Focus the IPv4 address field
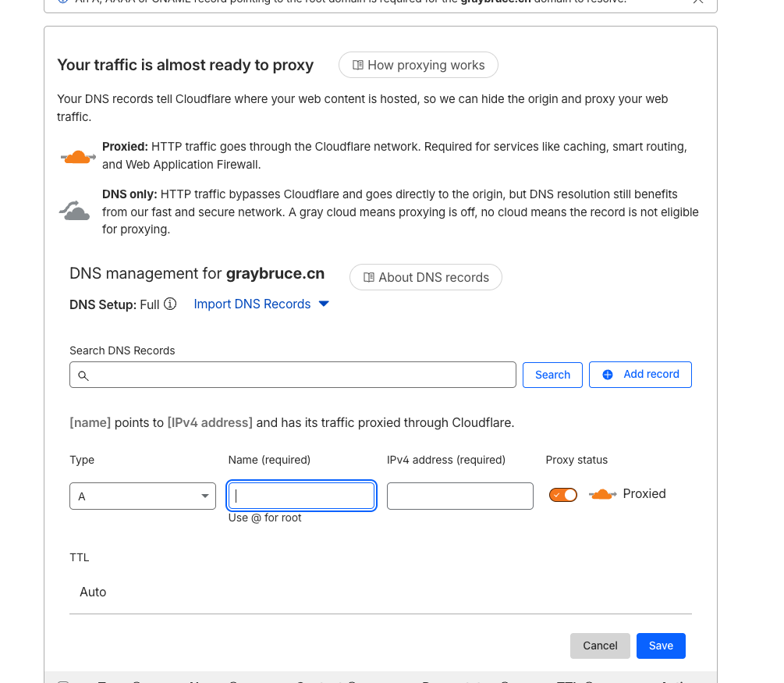Screen dimensions: 784x683 click(459, 496)
